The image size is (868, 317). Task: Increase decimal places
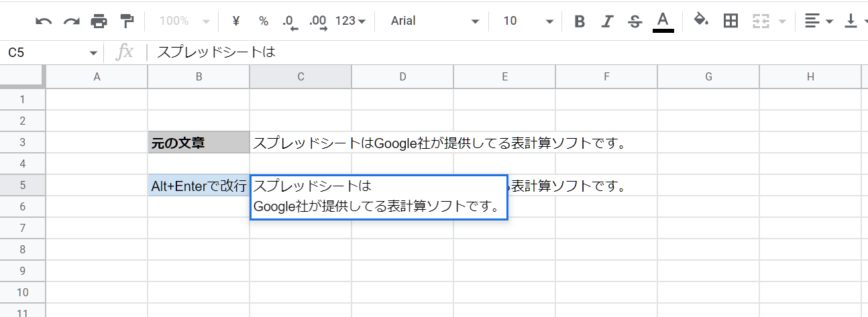(318, 22)
